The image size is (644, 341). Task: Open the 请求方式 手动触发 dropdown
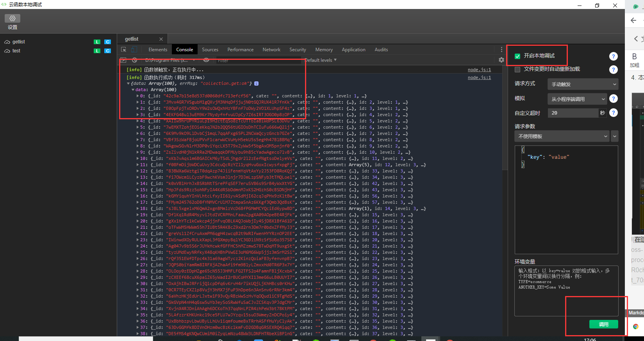point(583,84)
